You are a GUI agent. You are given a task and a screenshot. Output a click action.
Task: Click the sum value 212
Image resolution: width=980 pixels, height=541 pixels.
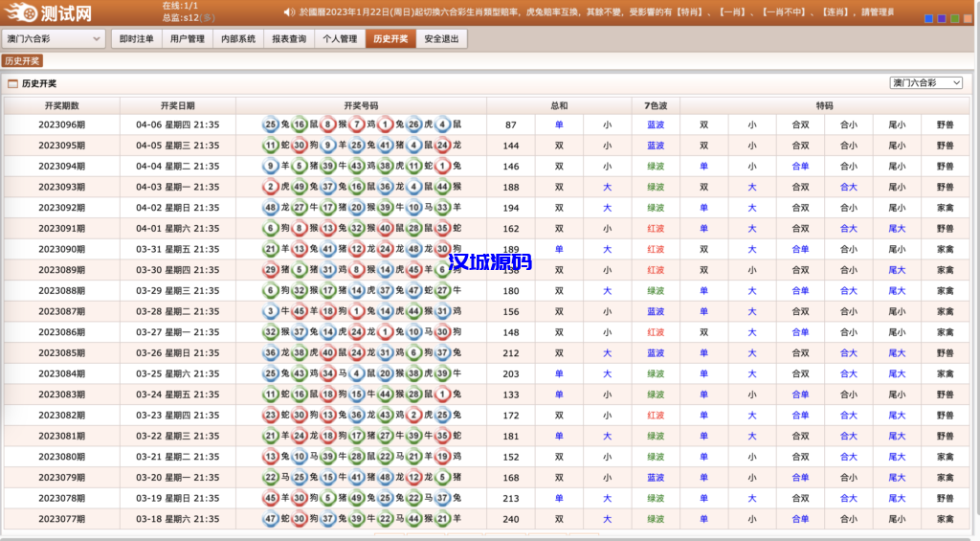[511, 353]
